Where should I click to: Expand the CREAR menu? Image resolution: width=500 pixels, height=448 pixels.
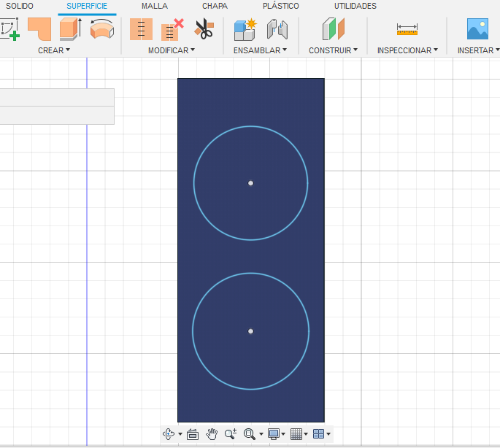54,50
